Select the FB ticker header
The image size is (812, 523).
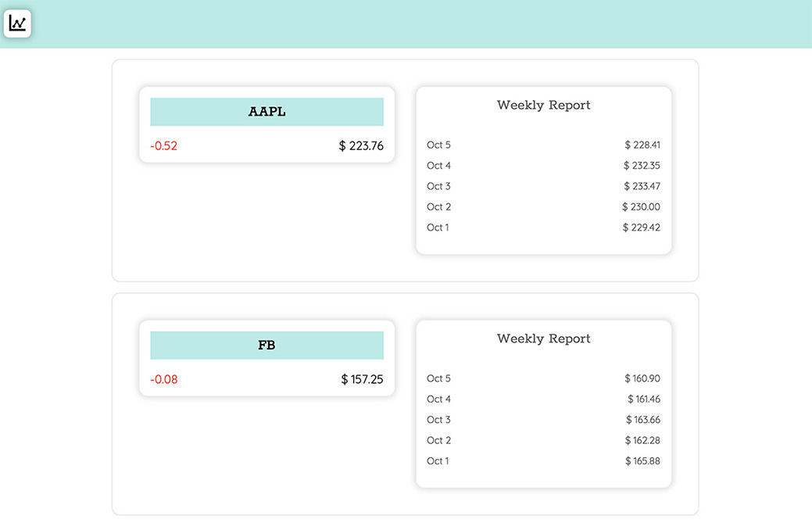(x=266, y=346)
